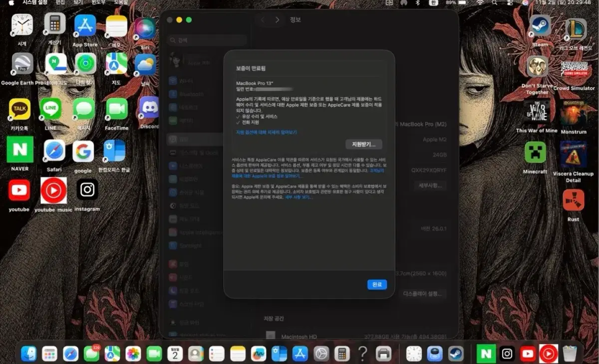The width and height of the screenshot is (599, 364).
Task: Open Google Earth Pro desktop icon
Action: (x=22, y=64)
